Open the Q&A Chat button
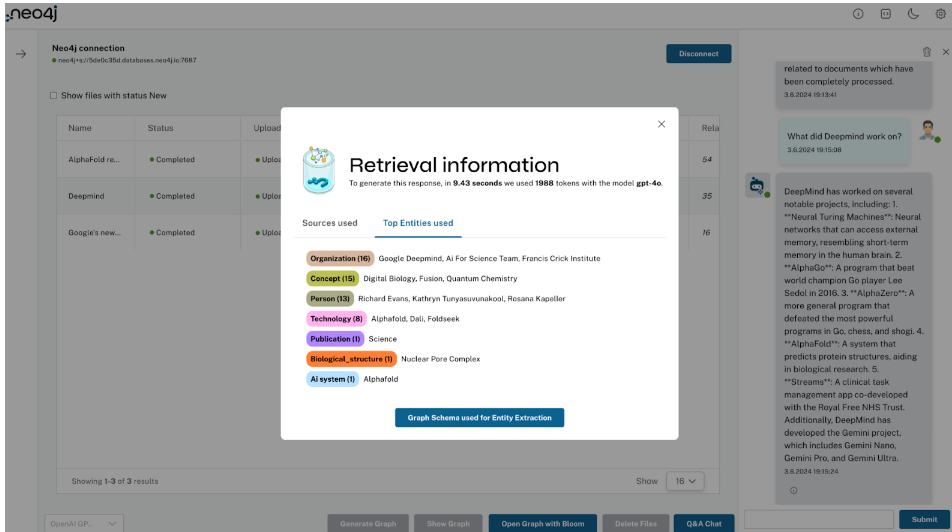The height and width of the screenshot is (532, 952). (x=704, y=523)
